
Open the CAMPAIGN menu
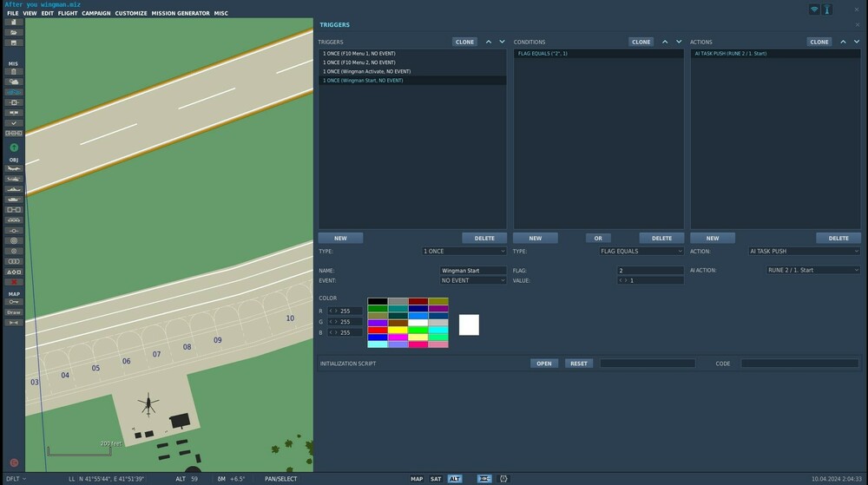pyautogui.click(x=95, y=14)
